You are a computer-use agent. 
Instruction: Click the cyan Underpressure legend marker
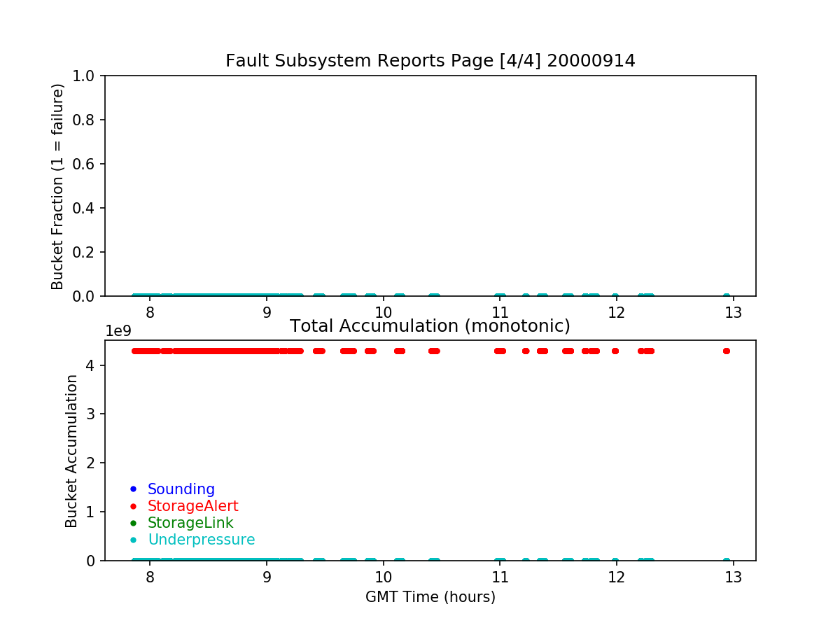pos(133,540)
